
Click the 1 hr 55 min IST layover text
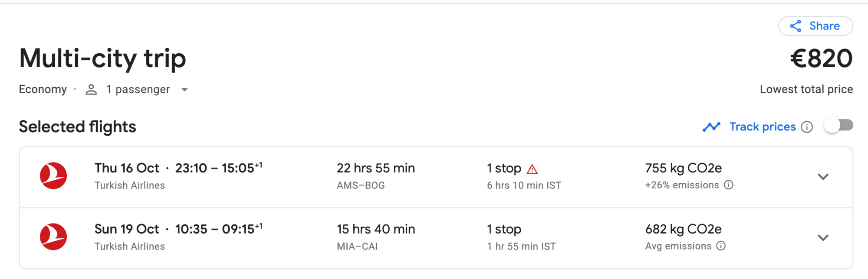tap(521, 247)
